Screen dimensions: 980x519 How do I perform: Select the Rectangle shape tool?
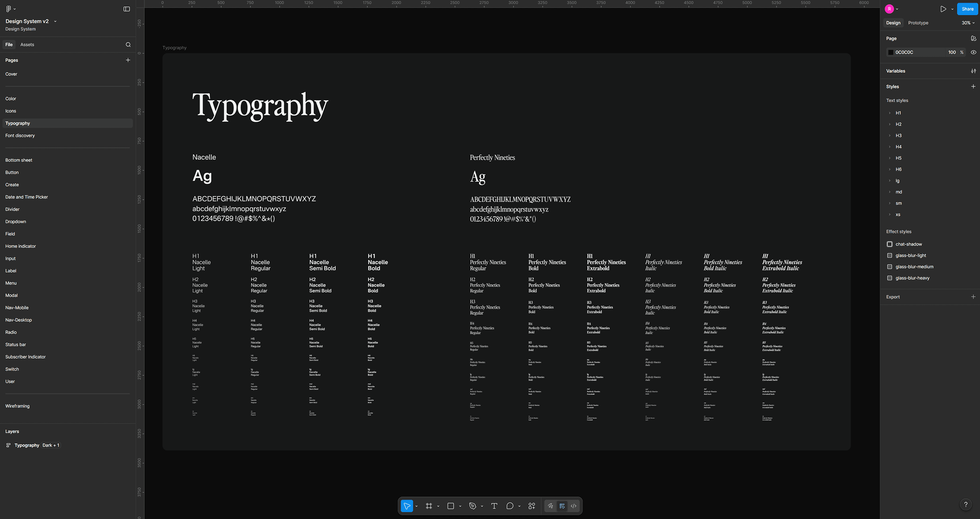(x=451, y=506)
